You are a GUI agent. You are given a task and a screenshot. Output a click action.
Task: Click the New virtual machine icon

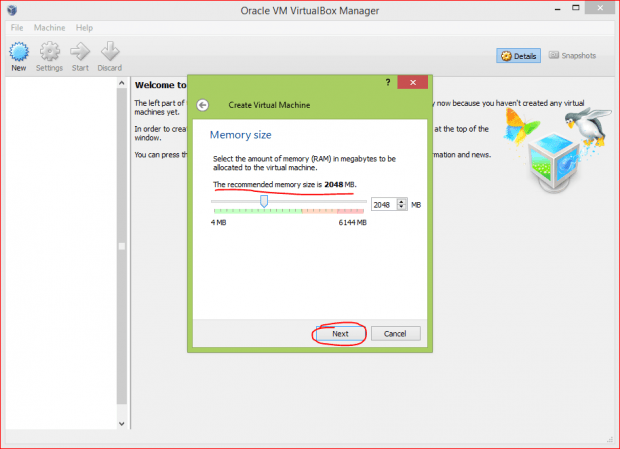pos(19,52)
